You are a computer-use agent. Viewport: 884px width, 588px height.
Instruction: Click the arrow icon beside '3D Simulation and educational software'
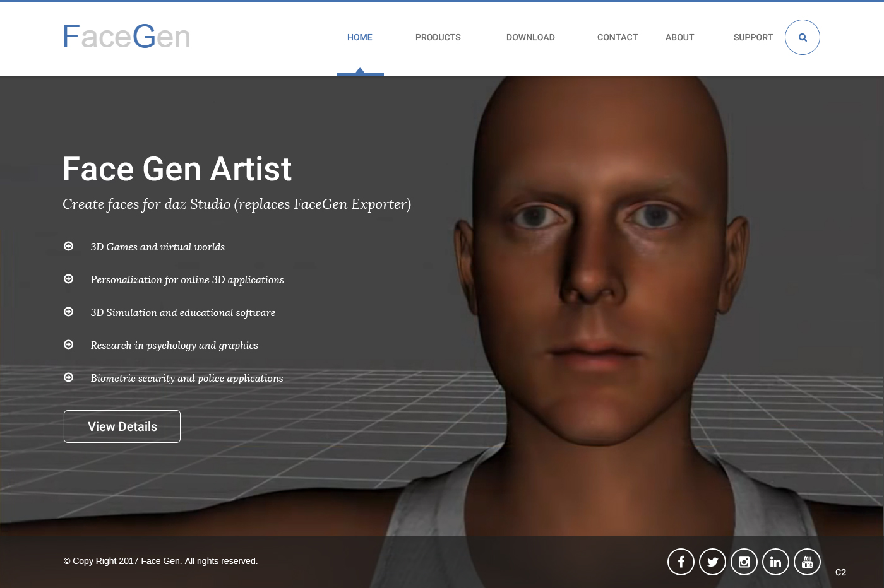pyautogui.click(x=68, y=312)
